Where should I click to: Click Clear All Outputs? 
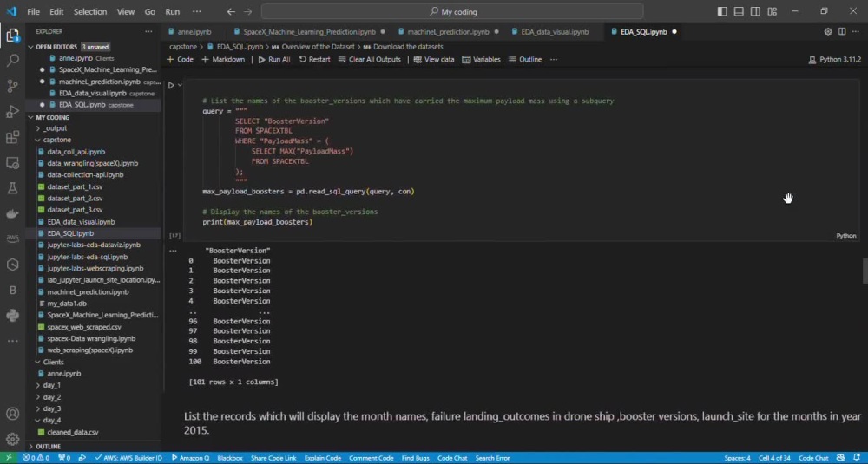[369, 59]
